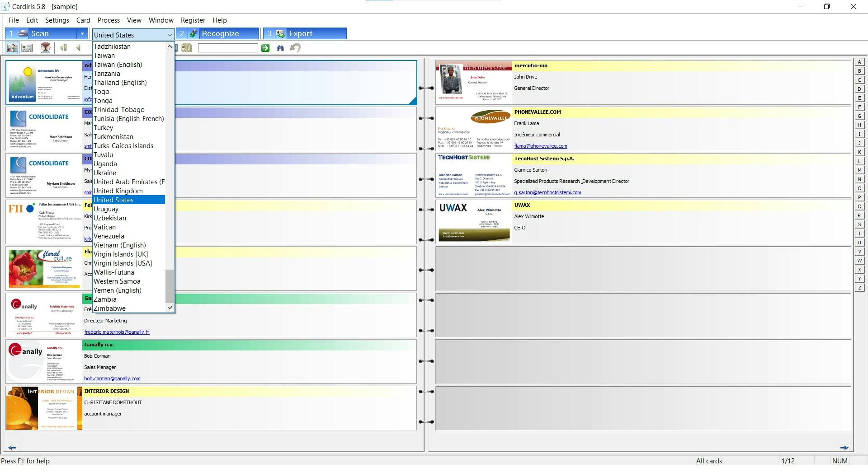Select United Kingdom from country list

(129, 191)
